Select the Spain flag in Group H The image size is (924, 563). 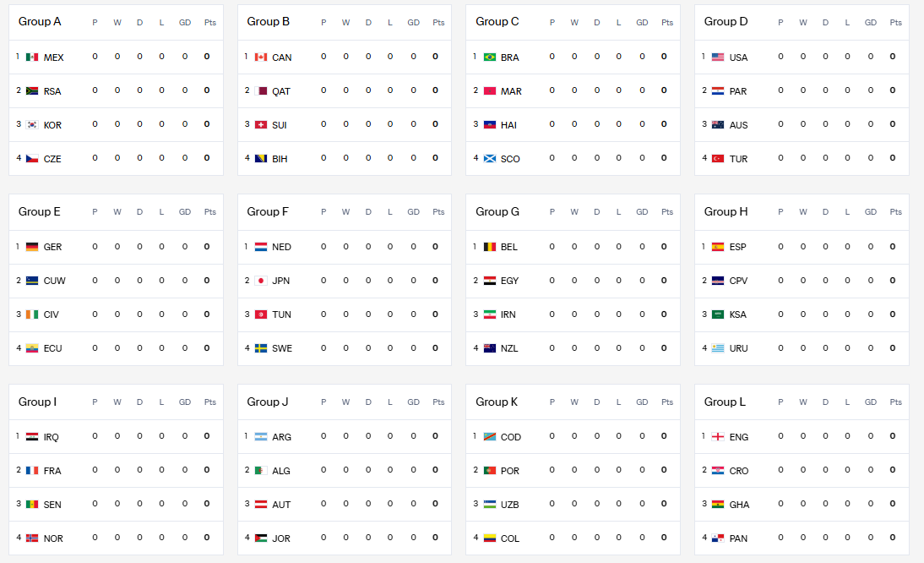click(x=719, y=247)
